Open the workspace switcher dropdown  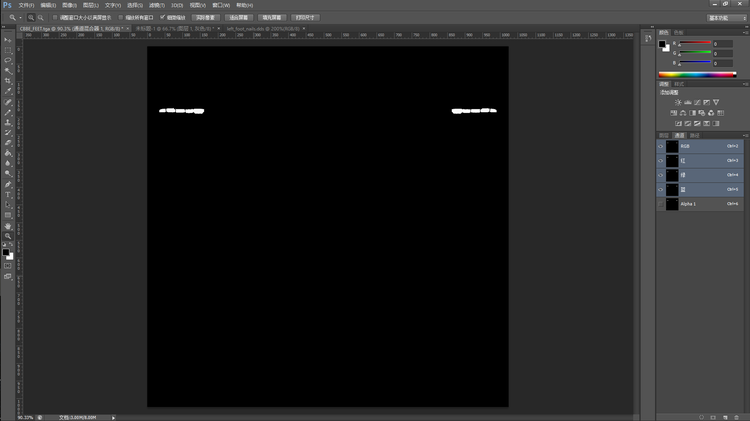point(727,18)
